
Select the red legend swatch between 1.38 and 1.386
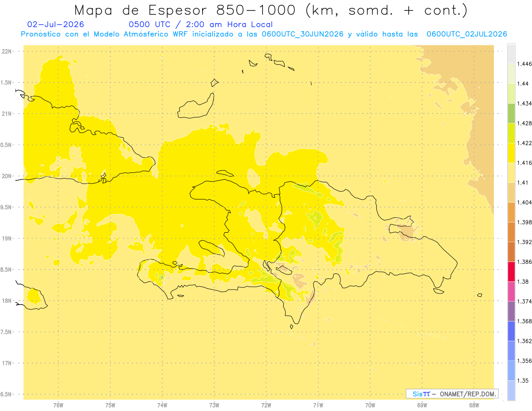click(x=511, y=272)
